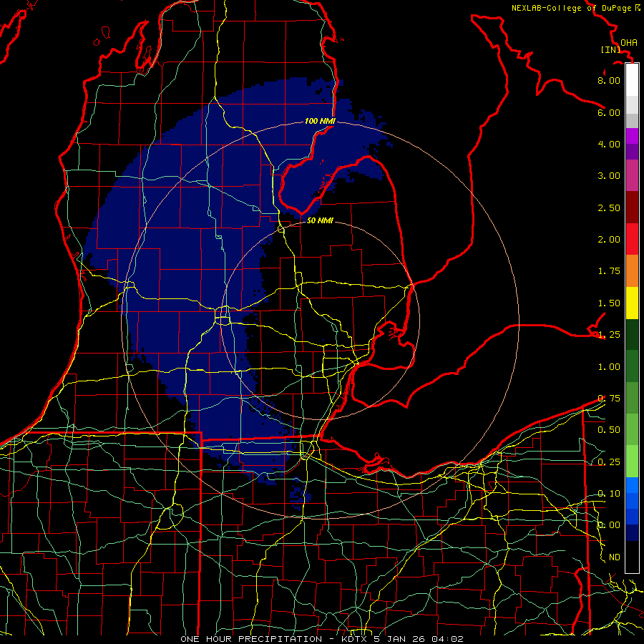This screenshot has height=644, width=644.
Task: Pick the green legend swatch beside 1.00
Action: [632, 366]
